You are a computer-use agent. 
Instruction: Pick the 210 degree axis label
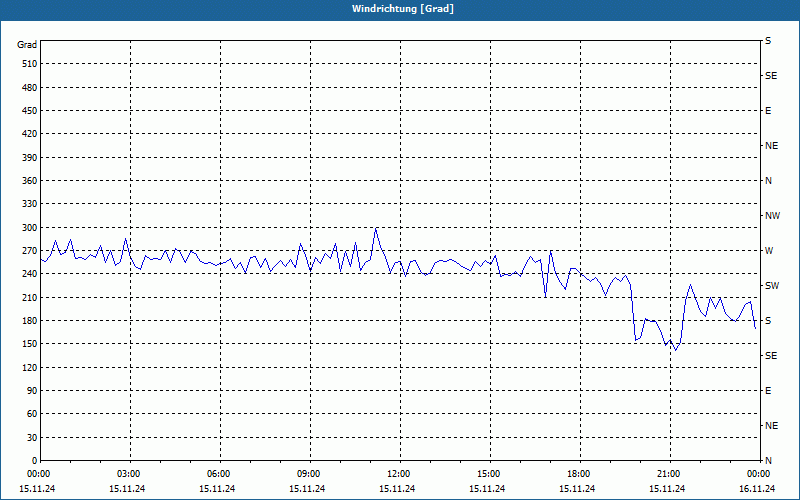click(30, 297)
